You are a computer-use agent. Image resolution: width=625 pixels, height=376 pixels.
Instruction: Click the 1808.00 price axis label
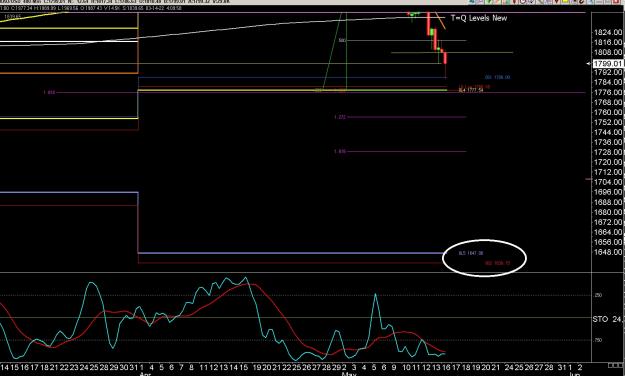pyautogui.click(x=608, y=52)
